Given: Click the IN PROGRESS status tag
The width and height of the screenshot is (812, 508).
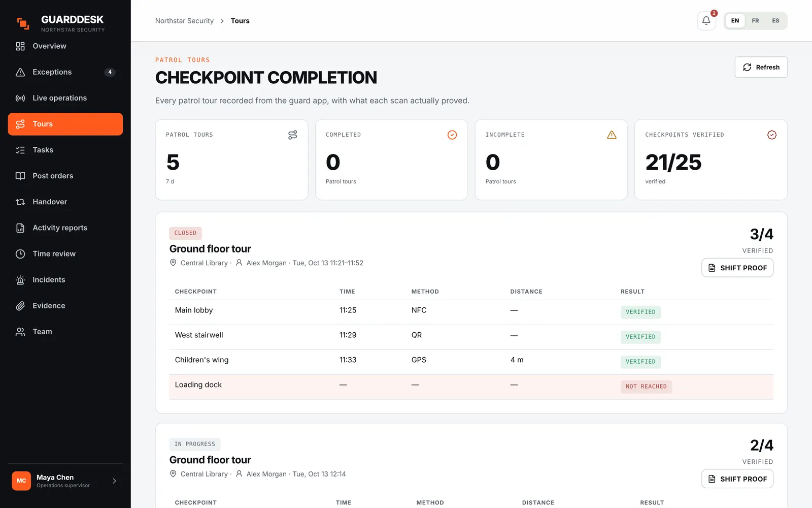Looking at the screenshot, I should pyautogui.click(x=195, y=444).
